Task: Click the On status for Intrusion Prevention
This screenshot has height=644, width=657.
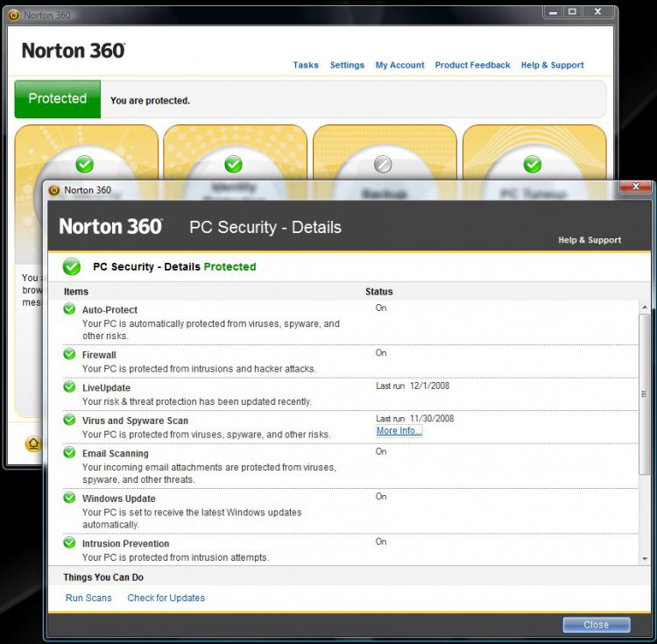Action: 381,541
